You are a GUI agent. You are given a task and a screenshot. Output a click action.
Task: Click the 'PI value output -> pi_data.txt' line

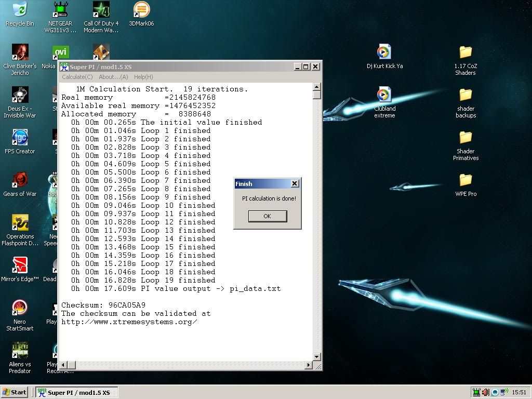pos(176,289)
